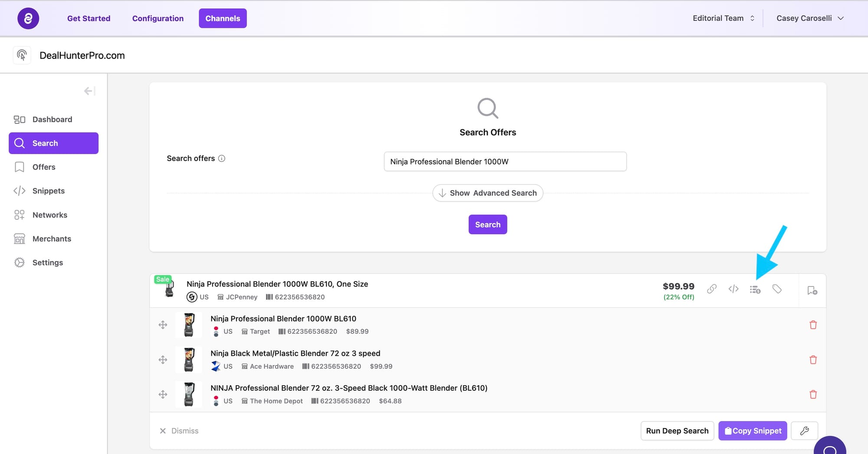
Task: Delete The Home Depot blender offer
Action: coord(813,395)
